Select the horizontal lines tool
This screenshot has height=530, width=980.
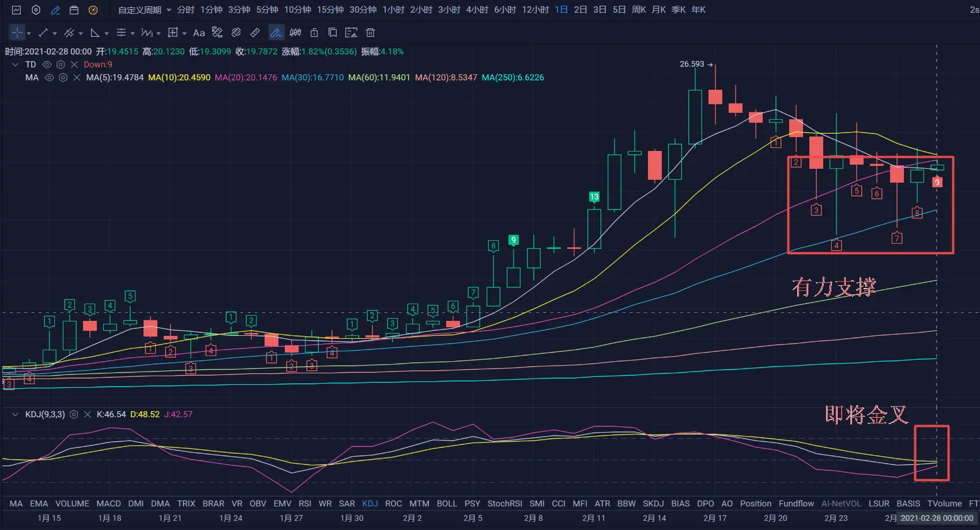[x=121, y=32]
